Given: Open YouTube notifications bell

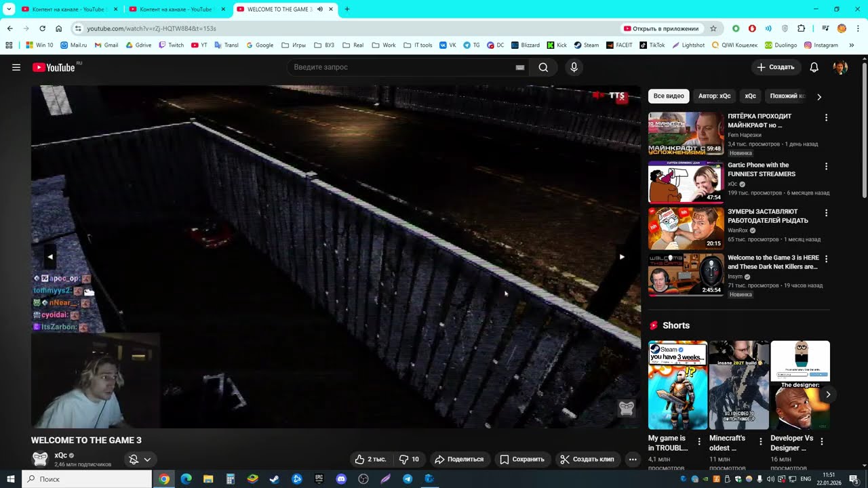Looking at the screenshot, I should (814, 67).
